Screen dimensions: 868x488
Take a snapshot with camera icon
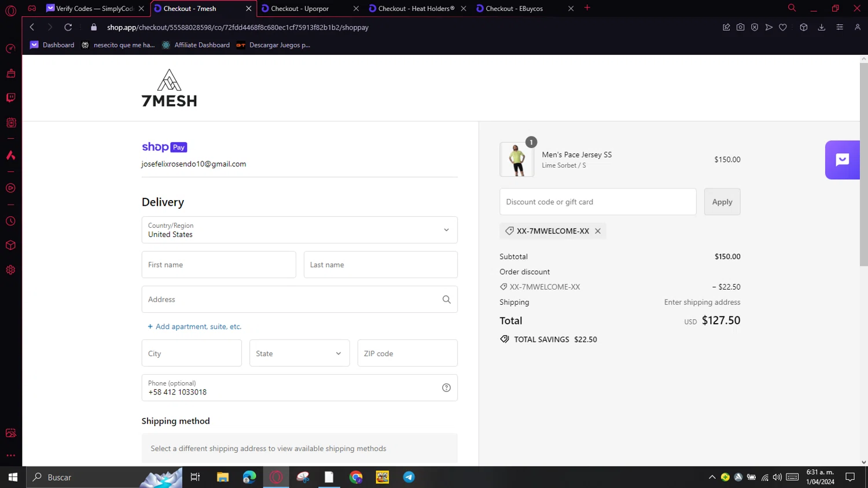(740, 27)
